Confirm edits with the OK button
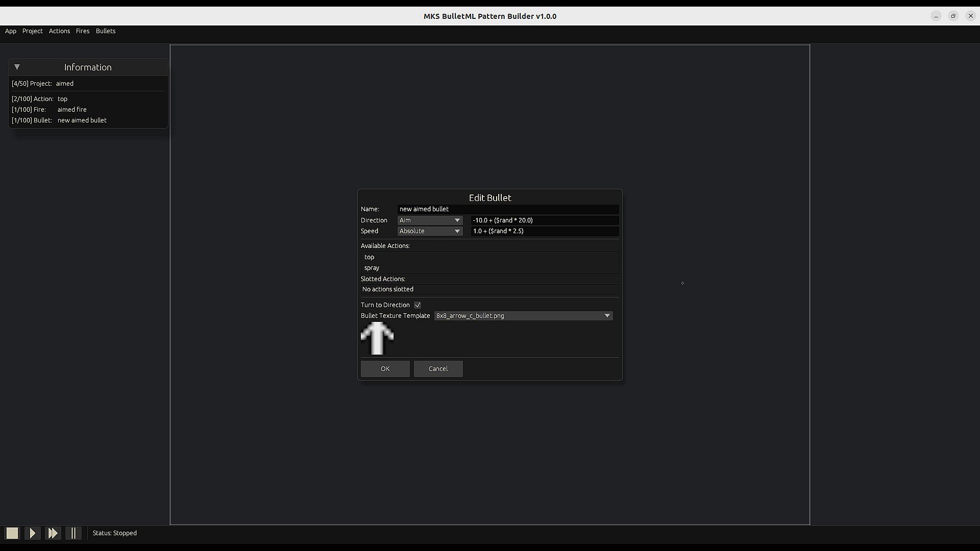980x551 pixels. (385, 369)
